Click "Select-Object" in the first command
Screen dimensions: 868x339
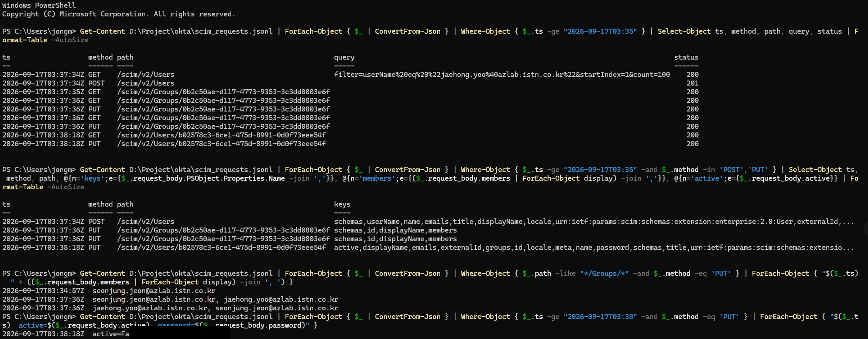click(x=684, y=31)
